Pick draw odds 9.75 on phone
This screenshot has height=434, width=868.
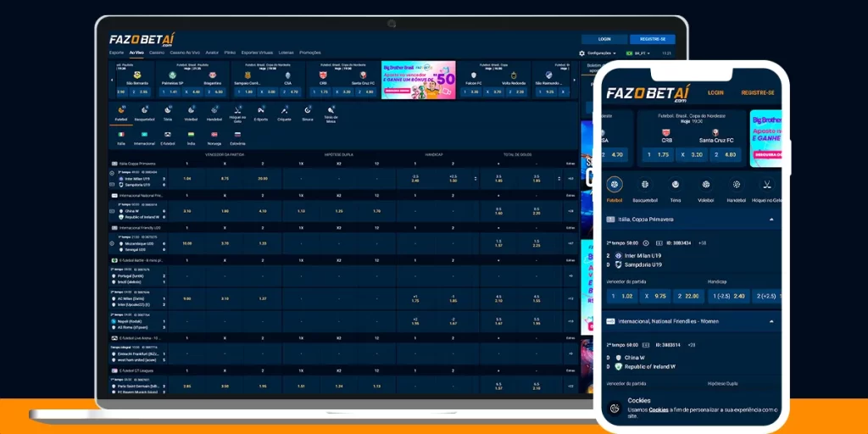655,296
